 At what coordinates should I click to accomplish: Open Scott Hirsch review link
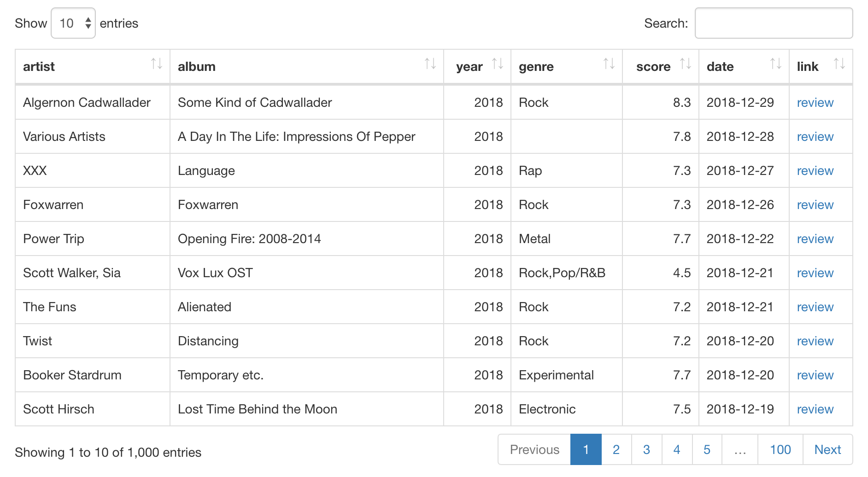815,409
